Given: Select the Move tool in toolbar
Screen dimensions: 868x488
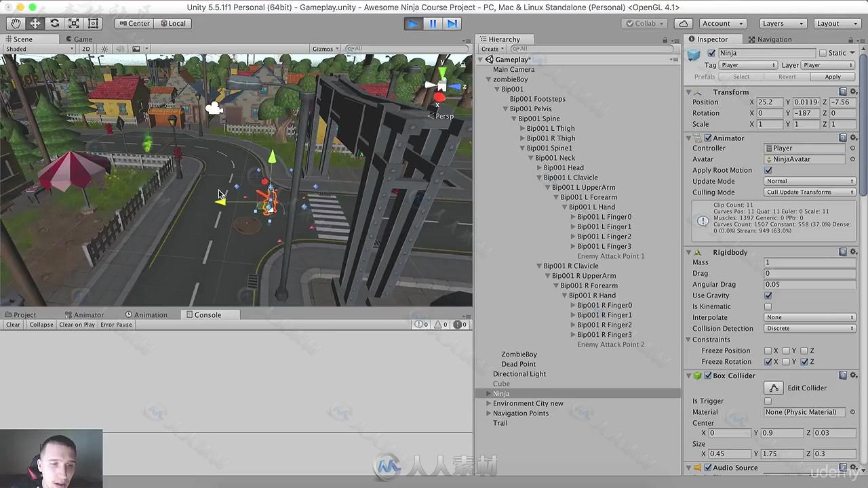Looking at the screenshot, I should 35,23.
